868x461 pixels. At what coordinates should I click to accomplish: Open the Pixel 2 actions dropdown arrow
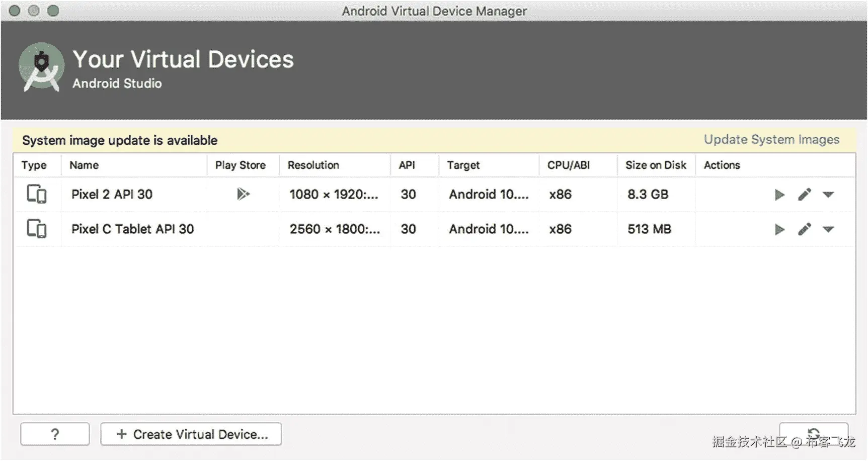tap(828, 195)
